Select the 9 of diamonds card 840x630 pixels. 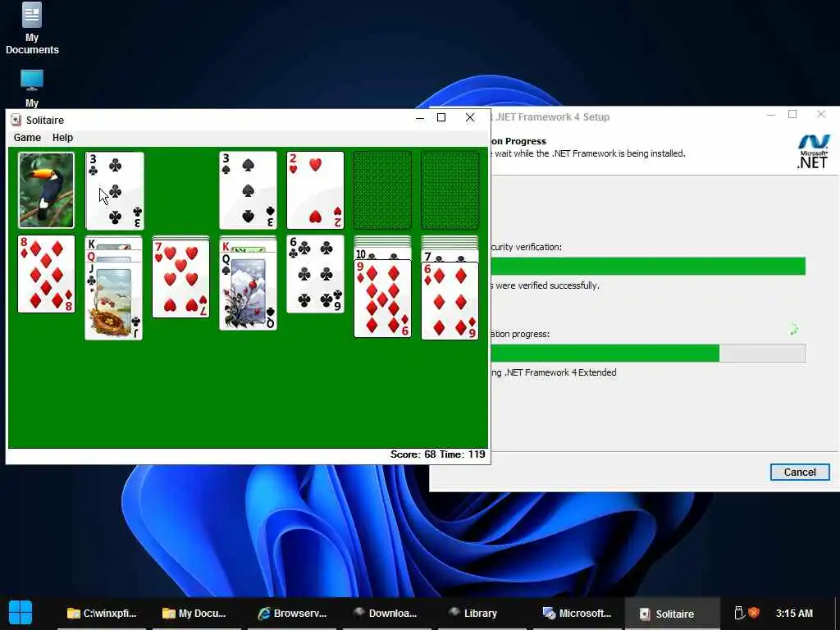[382, 299]
